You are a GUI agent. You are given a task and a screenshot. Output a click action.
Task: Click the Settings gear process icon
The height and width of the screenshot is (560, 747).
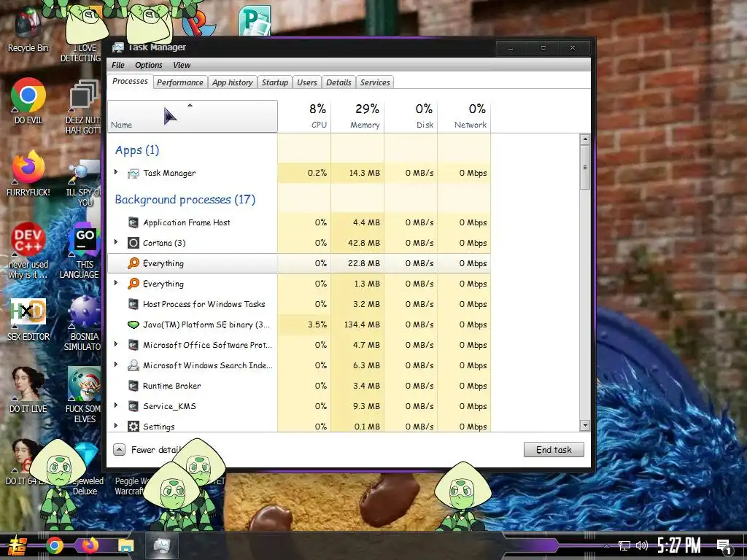tap(133, 426)
